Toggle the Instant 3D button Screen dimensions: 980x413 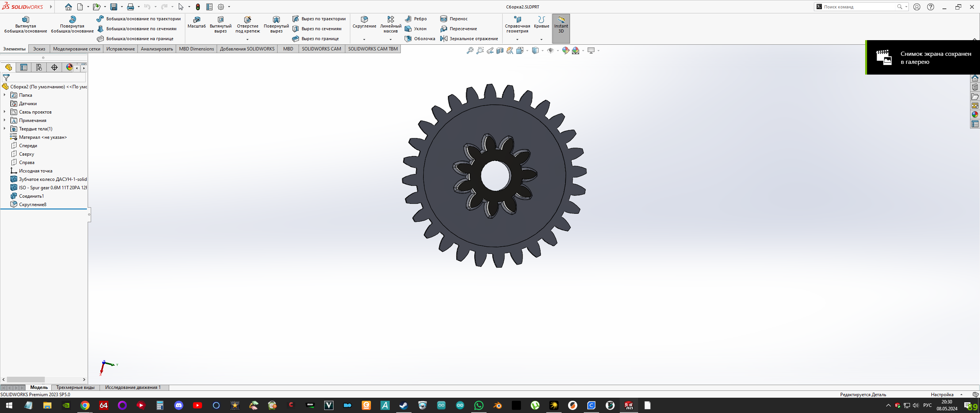tap(561, 24)
